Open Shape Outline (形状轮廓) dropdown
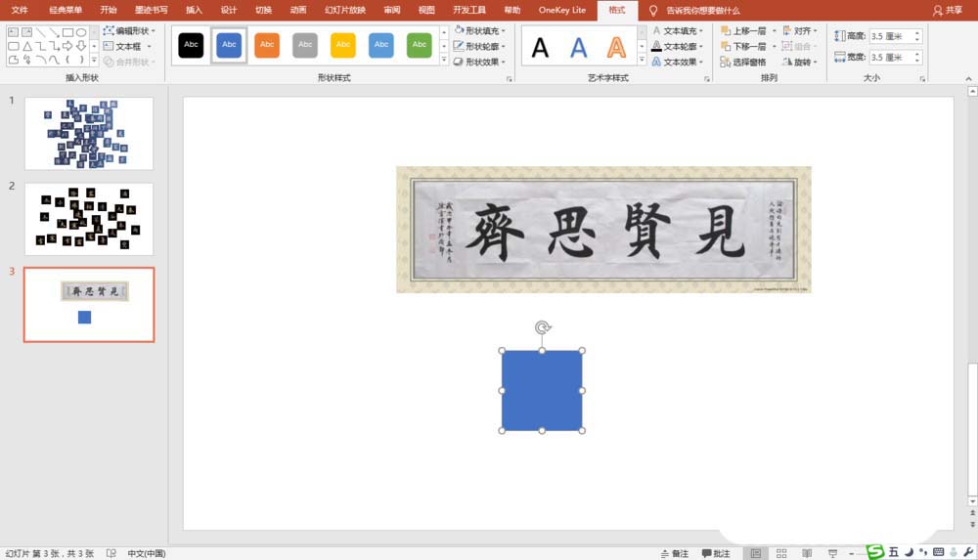Image resolution: width=978 pixels, height=560 pixels. pyautogui.click(x=479, y=46)
